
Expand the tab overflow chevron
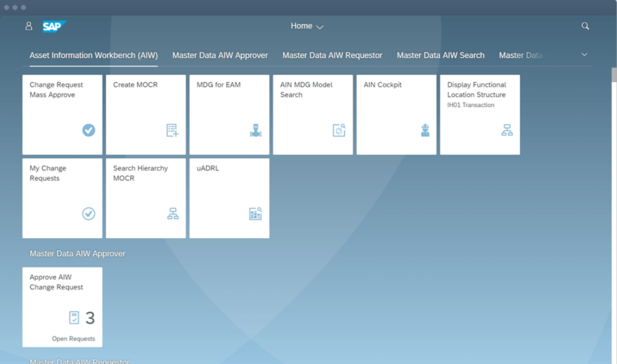pos(584,55)
